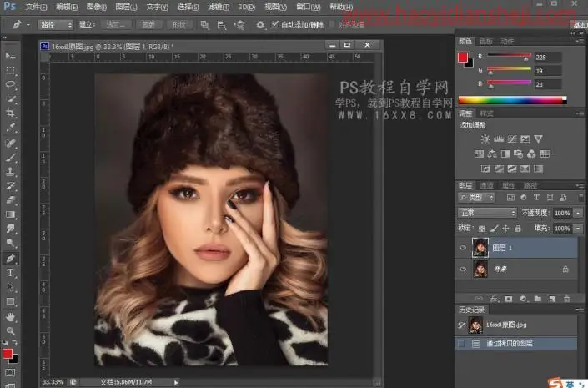Screen dimensions: 588x388
Task: Hide the 图层 1 layer
Action: coord(463,248)
